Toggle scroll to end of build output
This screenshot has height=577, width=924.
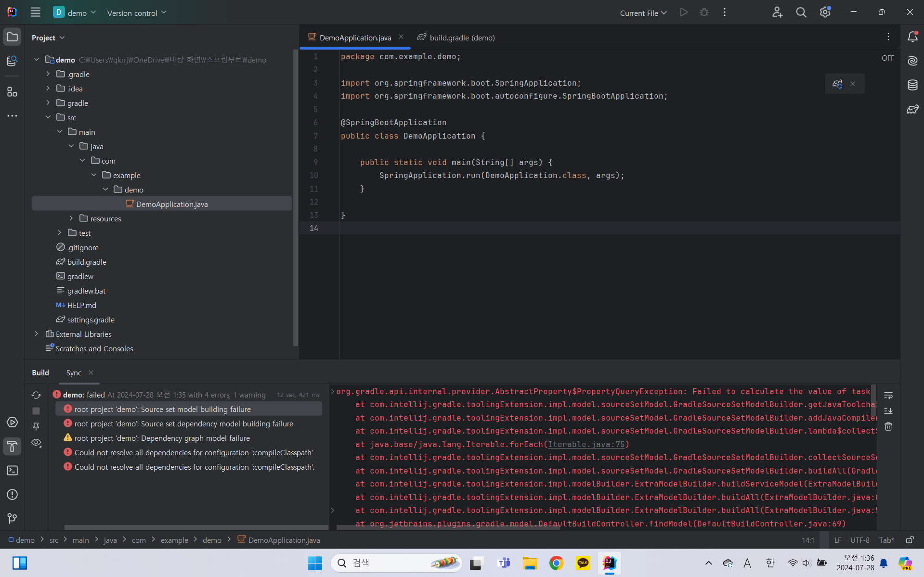pyautogui.click(x=888, y=410)
